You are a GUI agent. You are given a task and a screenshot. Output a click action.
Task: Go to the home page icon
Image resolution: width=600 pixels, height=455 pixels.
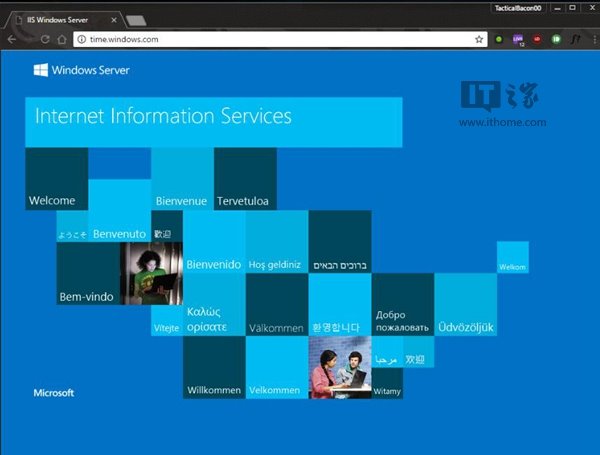click(62, 39)
